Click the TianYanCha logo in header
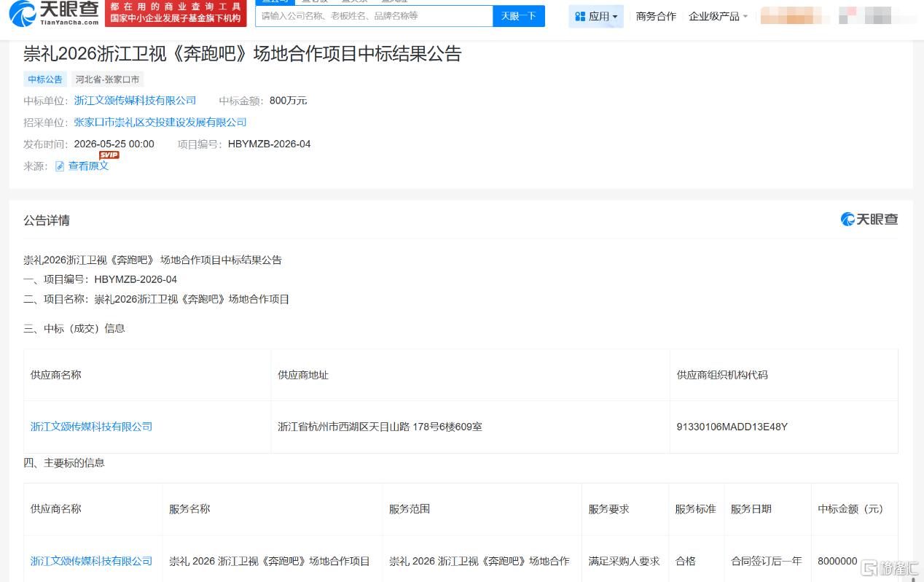924x582 pixels. coord(55,13)
